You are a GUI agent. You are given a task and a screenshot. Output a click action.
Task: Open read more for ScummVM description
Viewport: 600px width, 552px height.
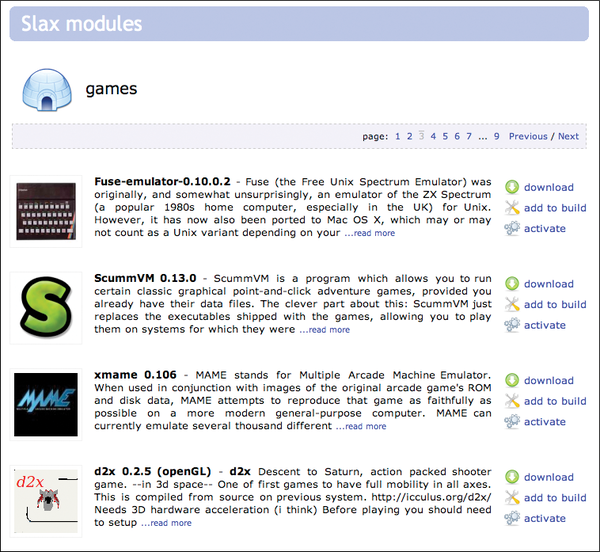click(324, 330)
